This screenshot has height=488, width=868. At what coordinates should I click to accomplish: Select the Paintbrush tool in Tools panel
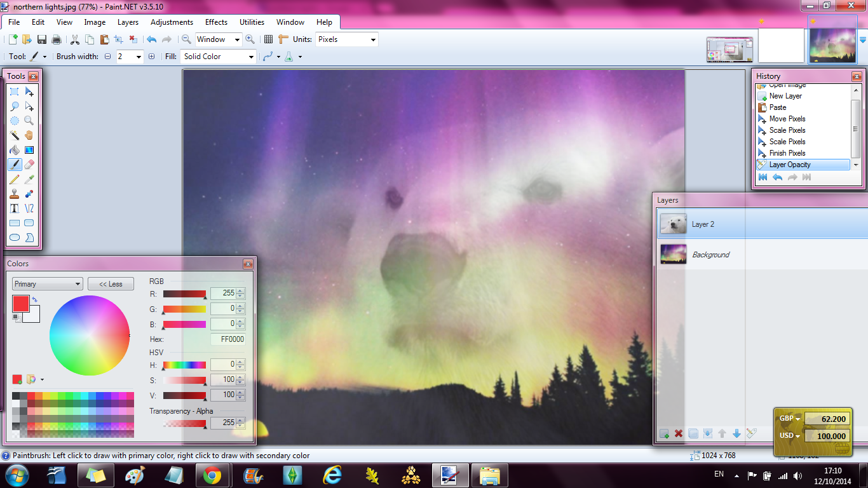(x=15, y=165)
